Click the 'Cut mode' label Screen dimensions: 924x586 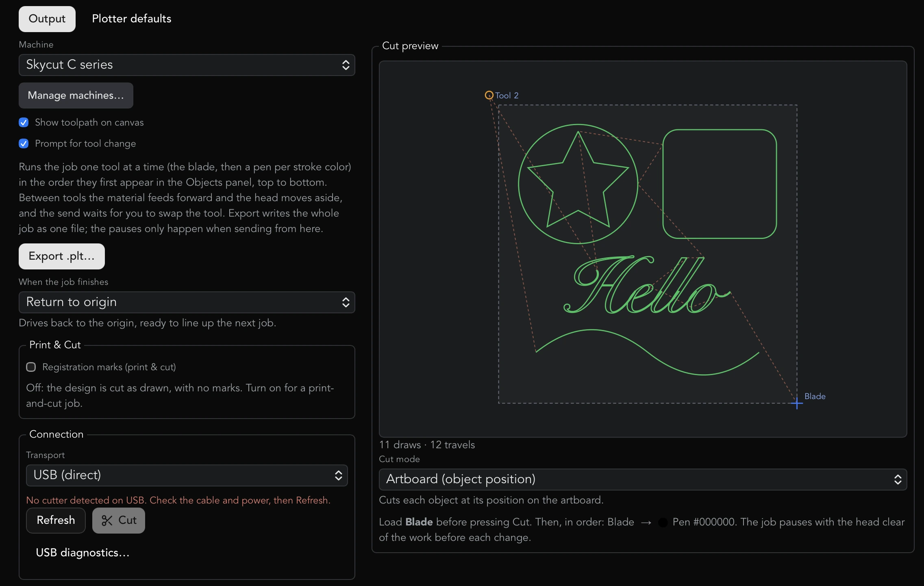click(399, 459)
